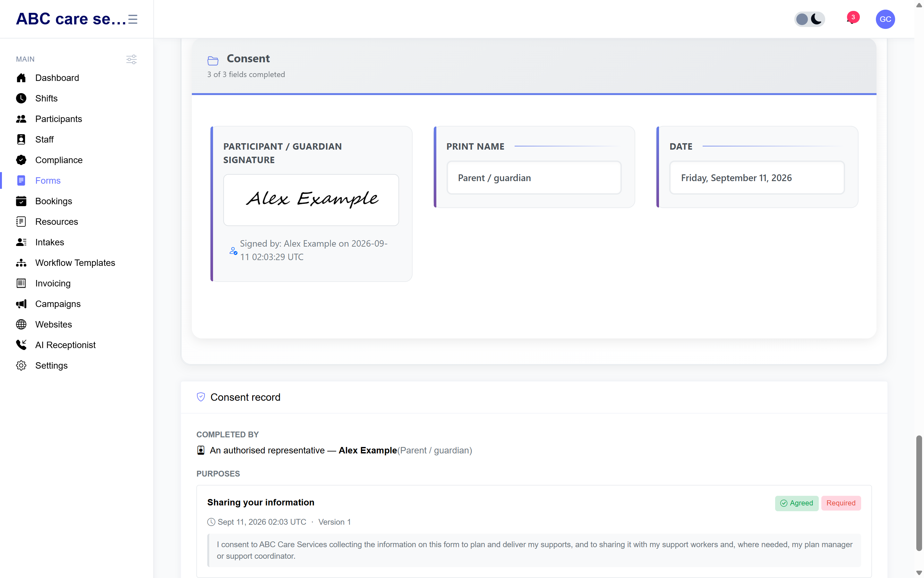The image size is (924, 578).
Task: Click the ABC care services logo link
Action: (x=71, y=19)
